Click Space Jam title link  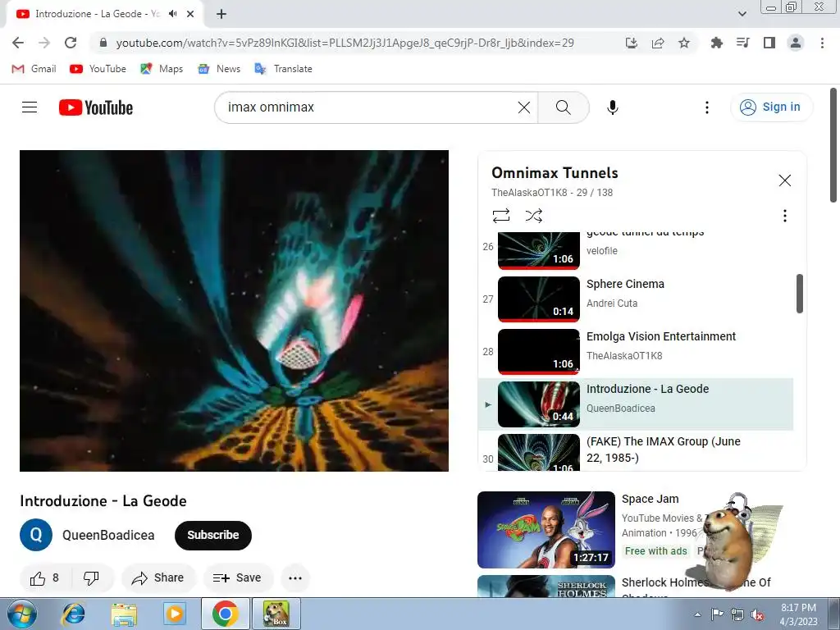tap(650, 499)
